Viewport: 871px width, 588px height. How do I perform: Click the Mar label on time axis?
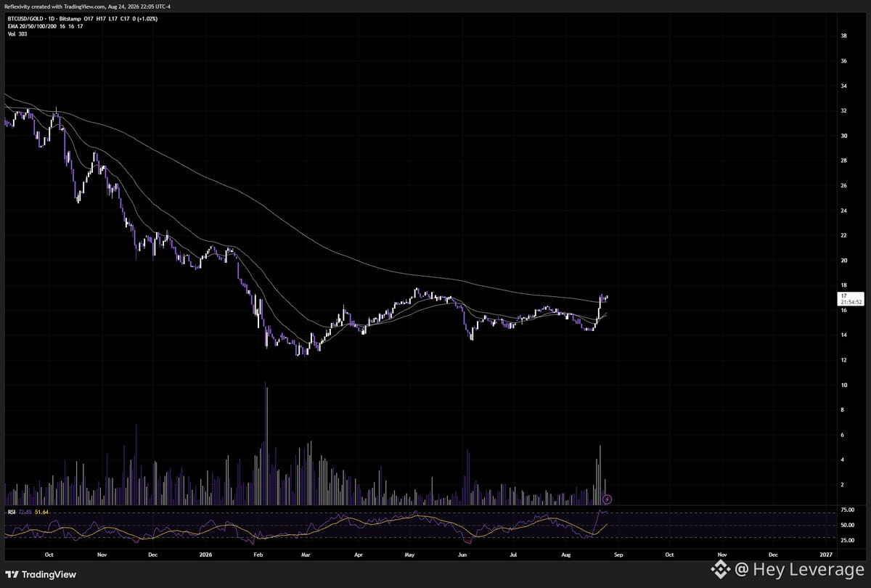pos(306,554)
